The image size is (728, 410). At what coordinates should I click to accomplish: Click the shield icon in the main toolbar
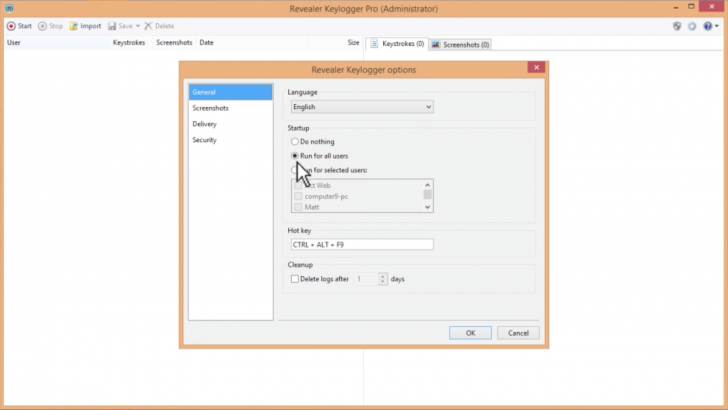[677, 26]
